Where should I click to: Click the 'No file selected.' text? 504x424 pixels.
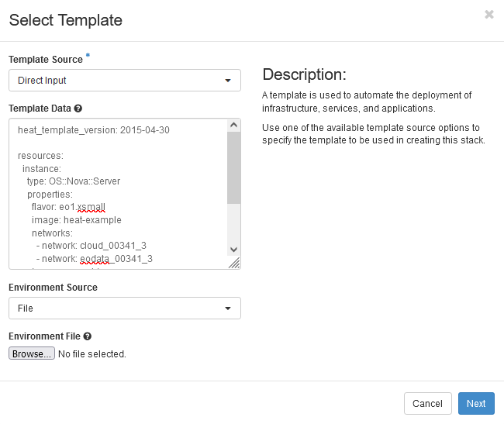tap(92, 354)
